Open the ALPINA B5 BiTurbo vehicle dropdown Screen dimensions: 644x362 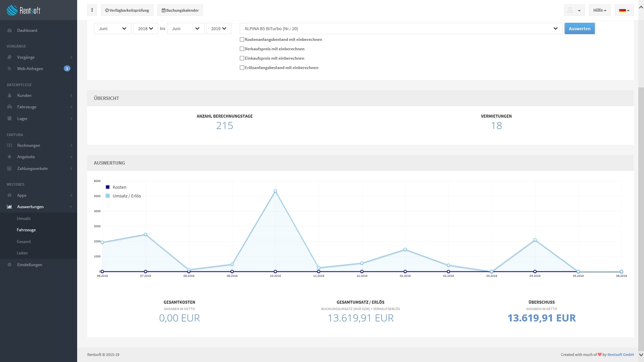click(401, 28)
